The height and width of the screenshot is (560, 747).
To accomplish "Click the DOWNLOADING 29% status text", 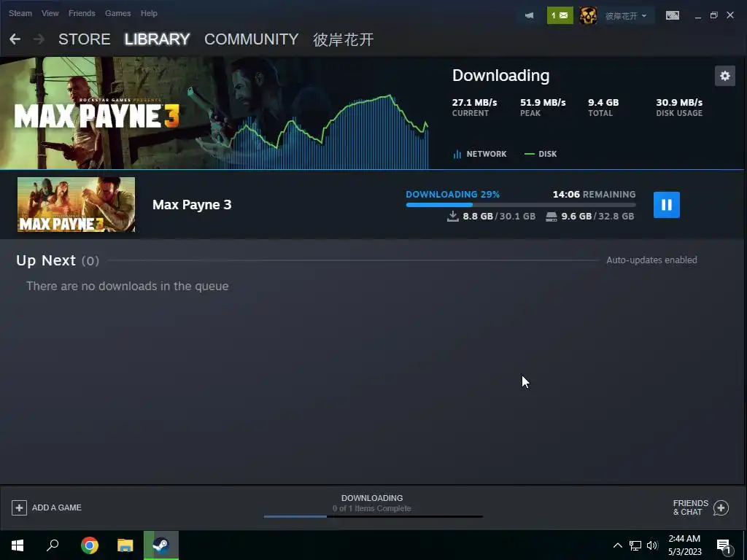I will [x=452, y=194].
